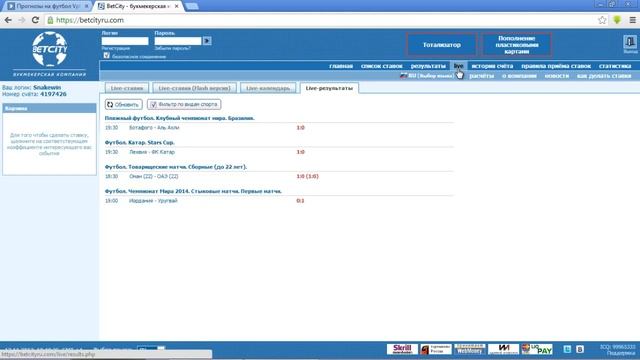This screenshot has width=640, height=360.
Task: Open как делать ставки link
Action: coord(604,76)
